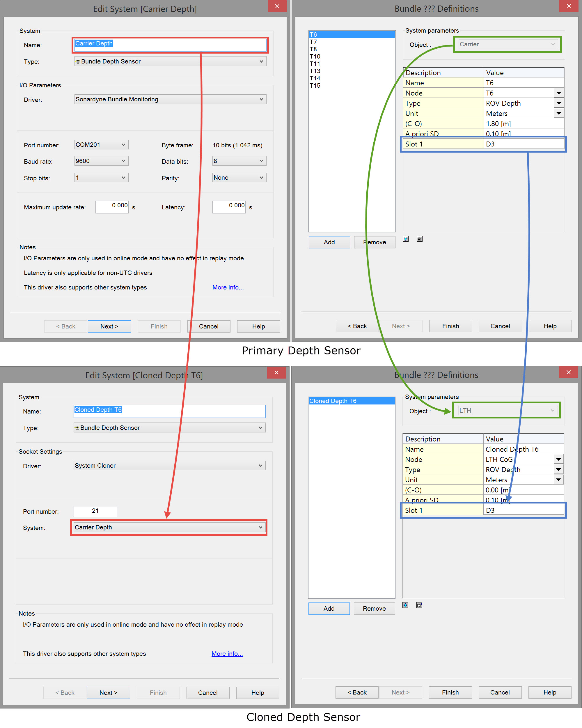Expand the COM201 port number dropdown
The width and height of the screenshot is (582, 728).
click(101, 145)
